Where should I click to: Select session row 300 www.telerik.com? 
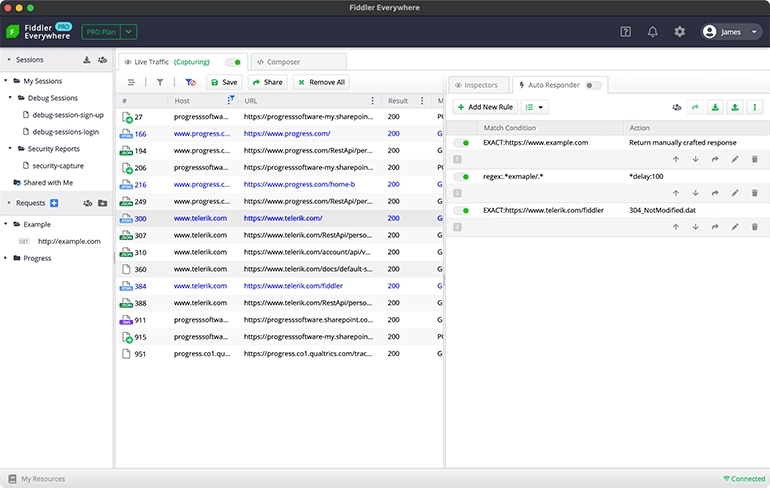point(279,218)
